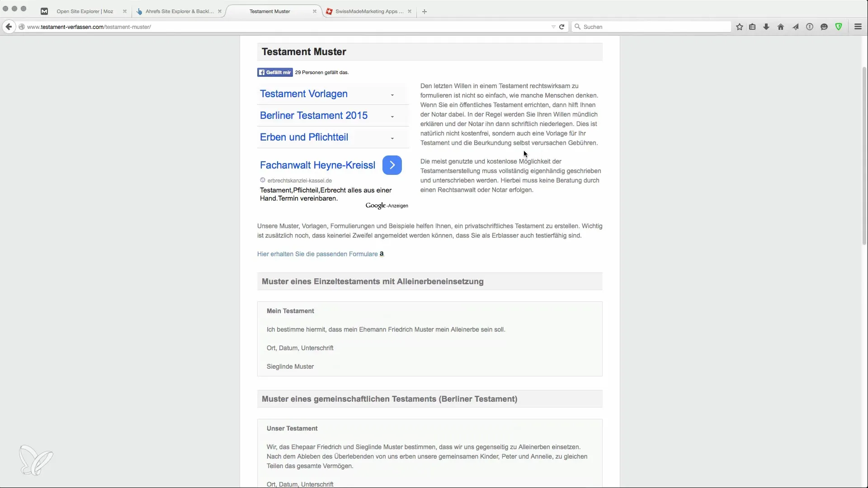Click the site identity globe icon

coord(21,27)
